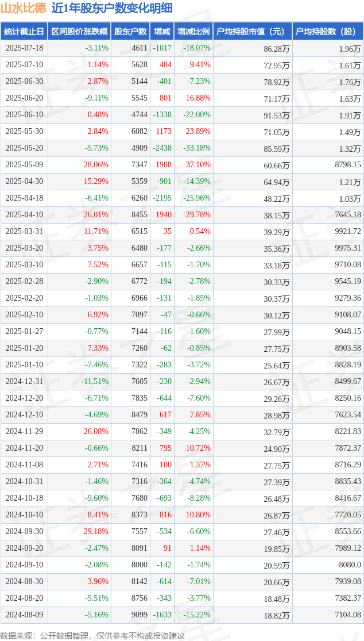Click the 统计截止日 column header

point(24,31)
